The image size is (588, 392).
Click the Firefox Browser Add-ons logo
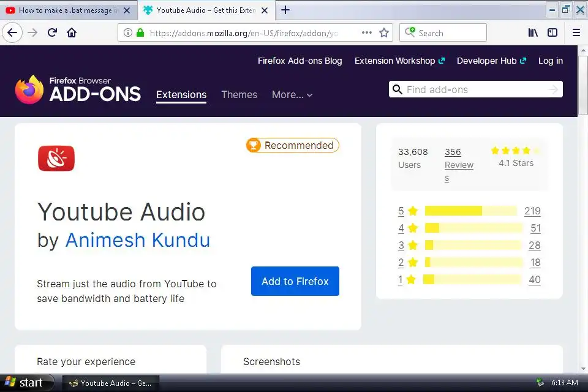(x=78, y=89)
